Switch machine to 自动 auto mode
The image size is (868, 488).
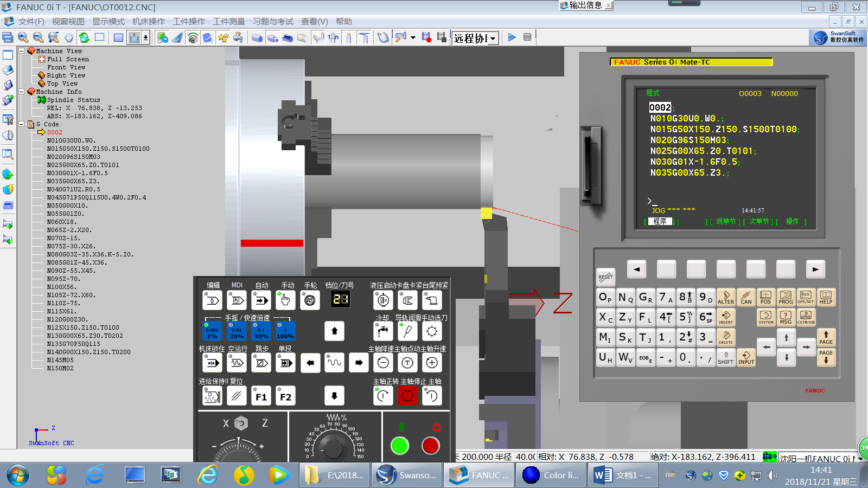tap(261, 300)
